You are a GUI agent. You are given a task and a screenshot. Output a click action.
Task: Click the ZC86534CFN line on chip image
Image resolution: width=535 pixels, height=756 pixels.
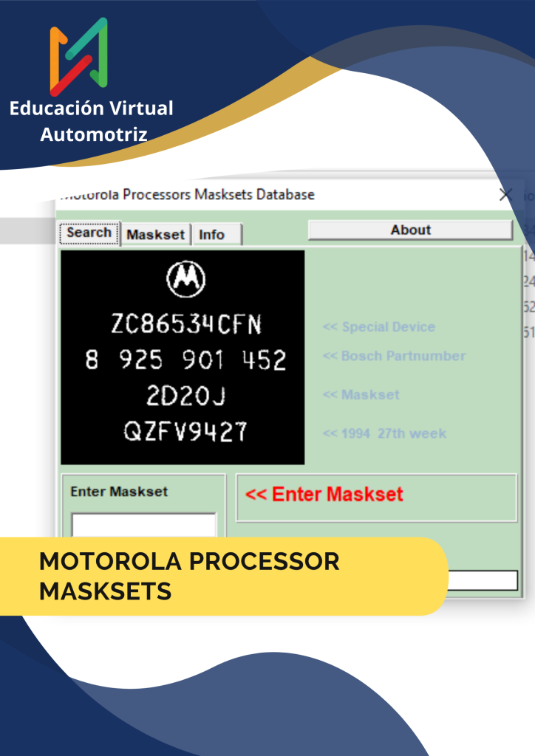coord(185,324)
